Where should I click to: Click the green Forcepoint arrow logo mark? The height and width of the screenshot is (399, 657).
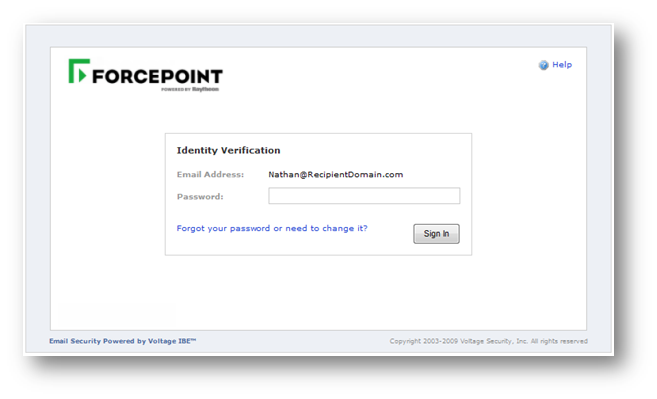(x=79, y=71)
